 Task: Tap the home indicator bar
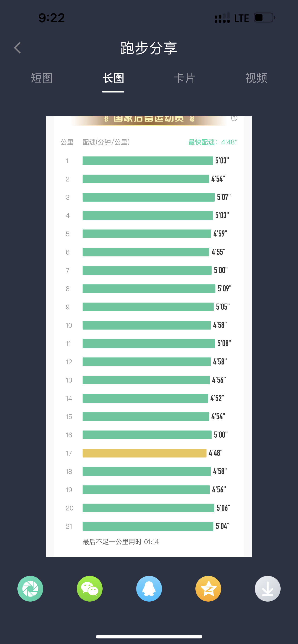pos(149,637)
